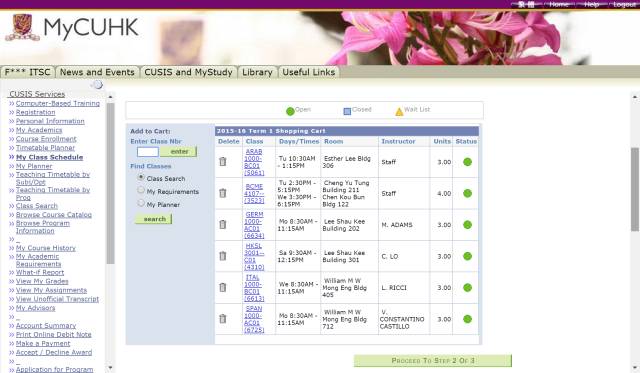Screen dimensions: 640x373
Task: Click the main page vertical scrollbar thumb
Action: tap(635, 189)
